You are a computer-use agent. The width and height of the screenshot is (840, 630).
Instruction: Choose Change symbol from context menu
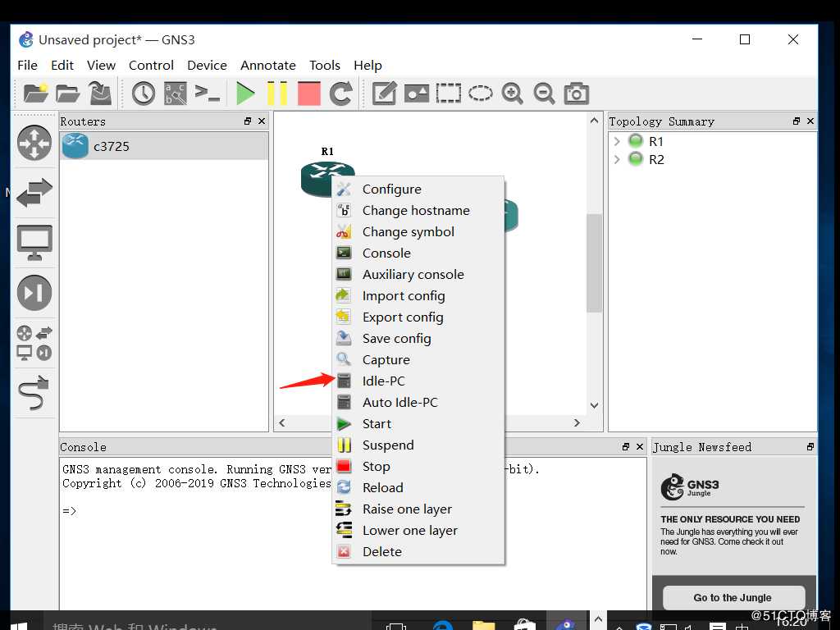tap(418, 232)
